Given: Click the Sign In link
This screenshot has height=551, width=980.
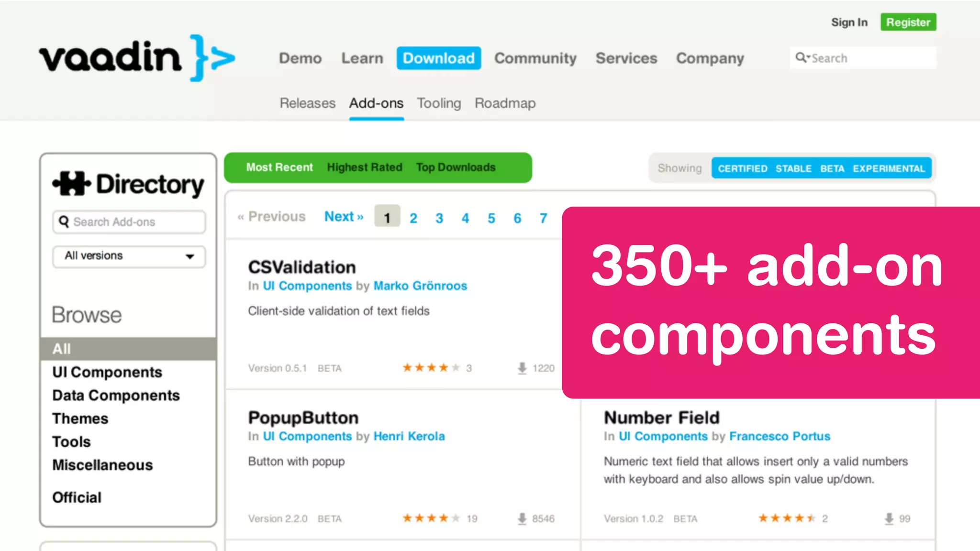Looking at the screenshot, I should [849, 22].
